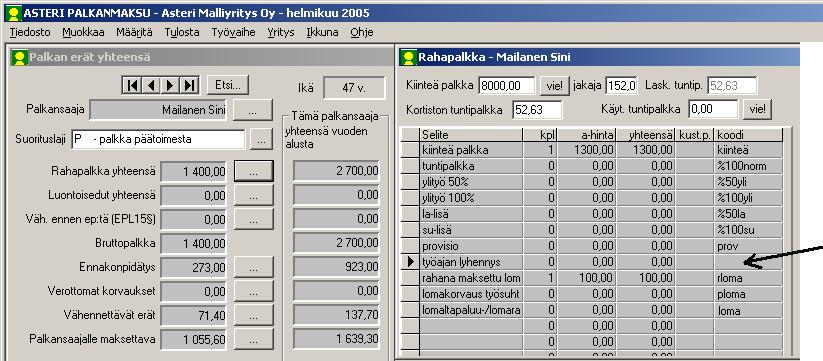Open Rahapalkka yhteensä details button
The height and width of the screenshot is (361, 823).
(254, 171)
